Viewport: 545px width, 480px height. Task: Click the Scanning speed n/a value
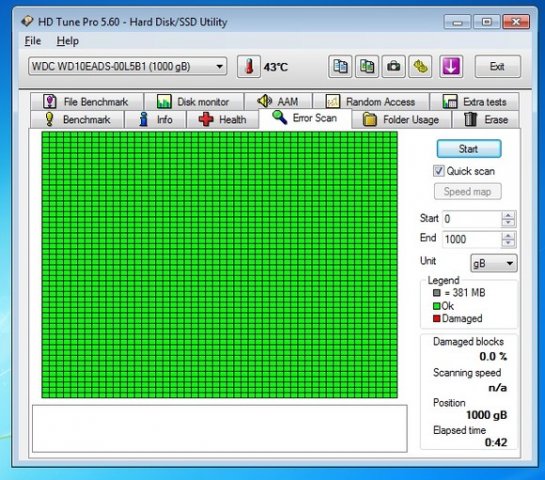497,388
